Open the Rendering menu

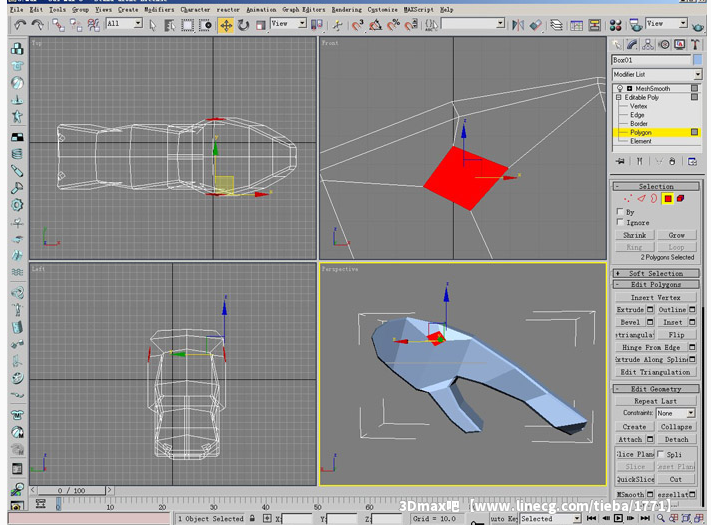[x=346, y=9]
